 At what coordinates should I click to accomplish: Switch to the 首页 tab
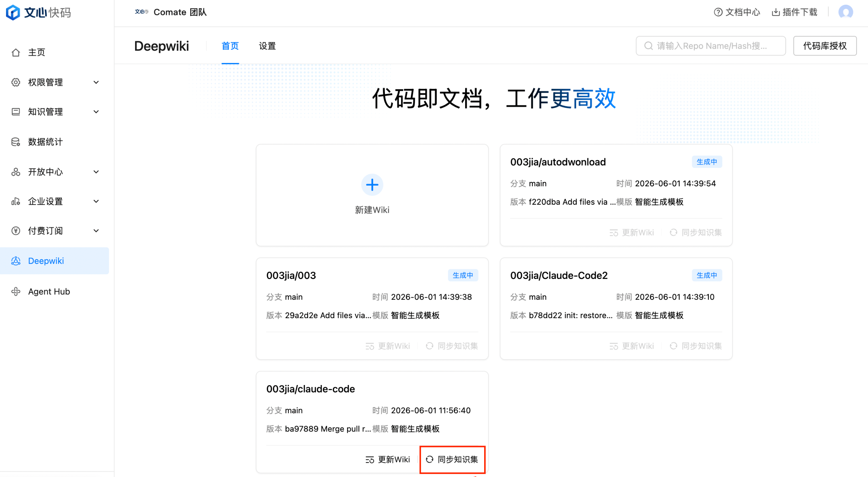(x=230, y=46)
